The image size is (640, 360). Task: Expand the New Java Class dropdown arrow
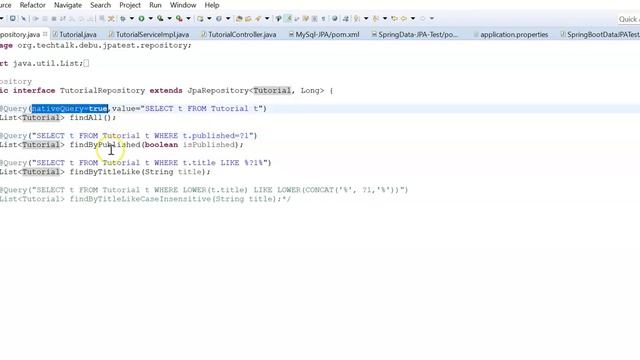(x=228, y=18)
